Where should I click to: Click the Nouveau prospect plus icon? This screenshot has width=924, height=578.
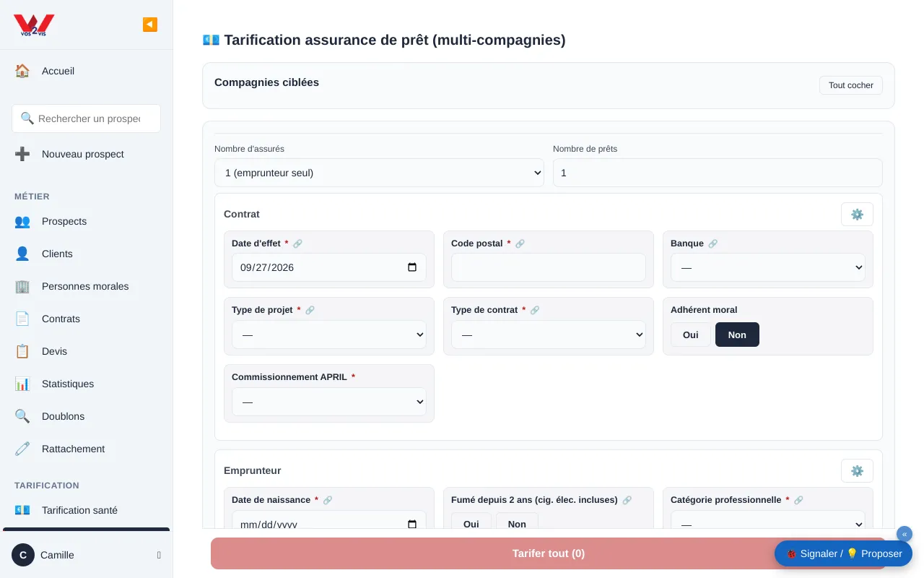[x=22, y=154]
